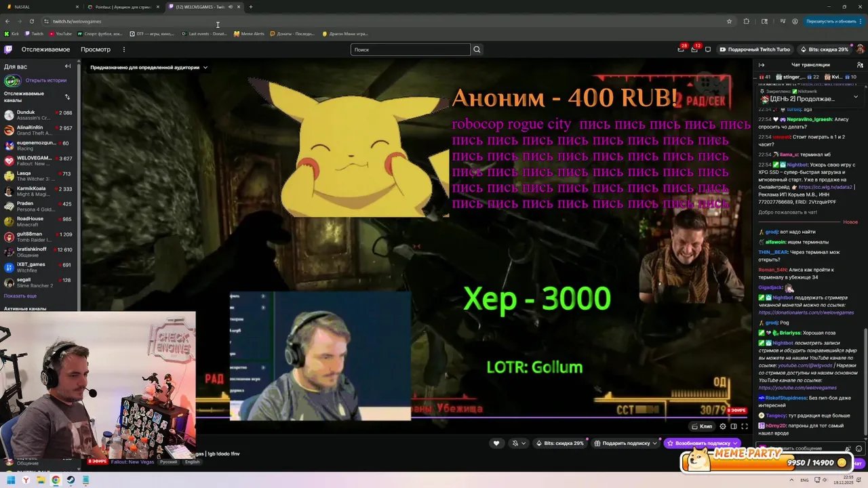The width and height of the screenshot is (868, 488).
Task: Create a clip with the Клип button
Action: point(702,426)
